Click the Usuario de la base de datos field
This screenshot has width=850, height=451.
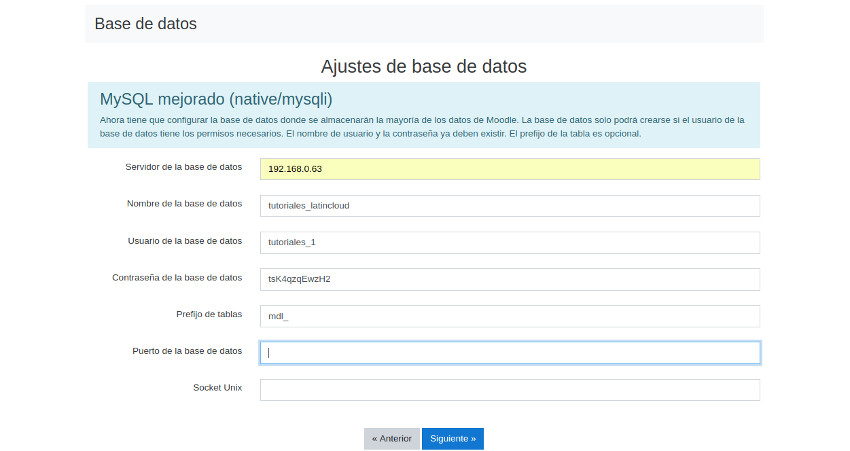(510, 242)
